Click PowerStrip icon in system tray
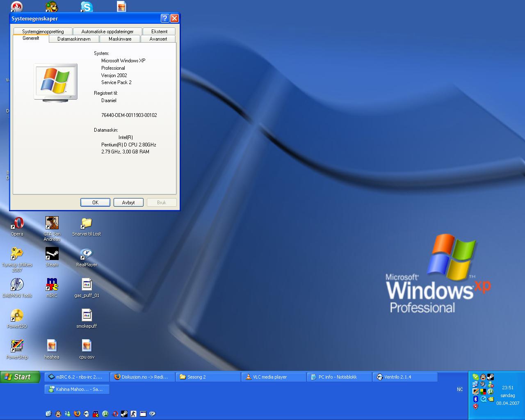The height and width of the screenshot is (420, 525). 476,391
